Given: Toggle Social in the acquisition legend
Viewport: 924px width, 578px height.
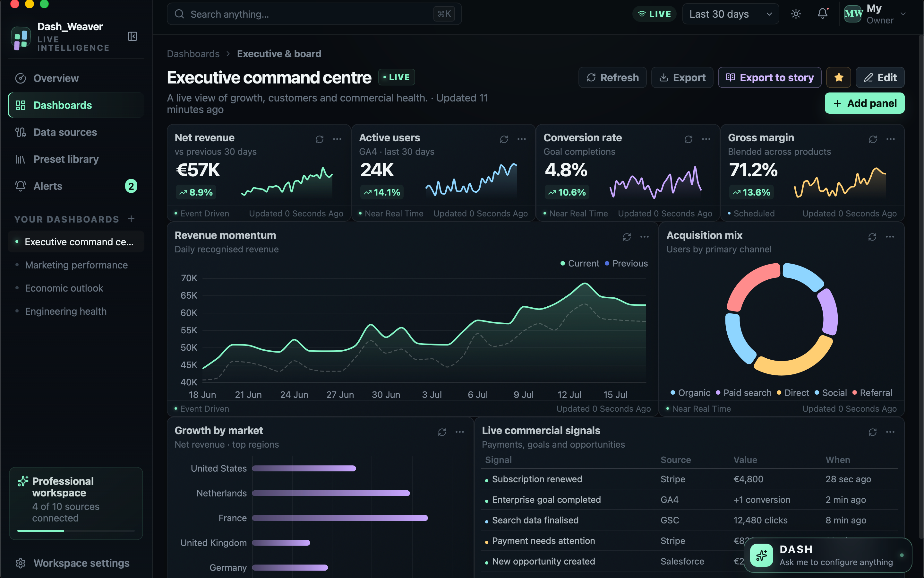Looking at the screenshot, I should click(x=830, y=393).
